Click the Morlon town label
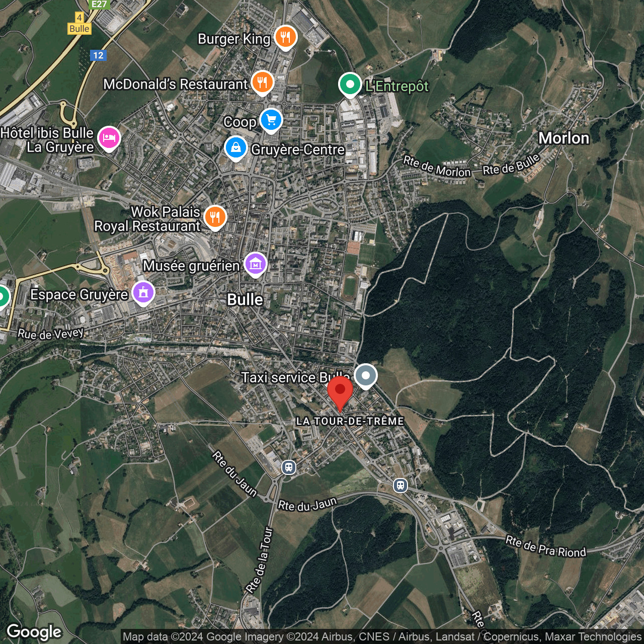 tap(565, 138)
